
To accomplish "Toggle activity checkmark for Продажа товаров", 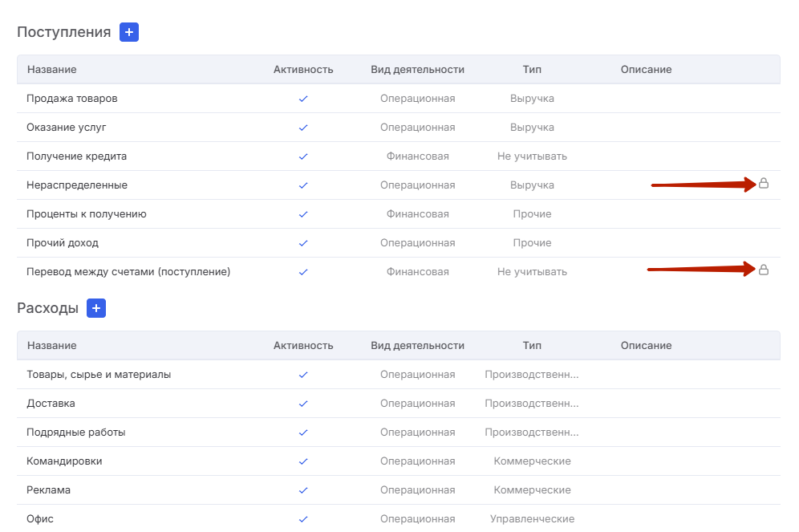I will pos(303,99).
